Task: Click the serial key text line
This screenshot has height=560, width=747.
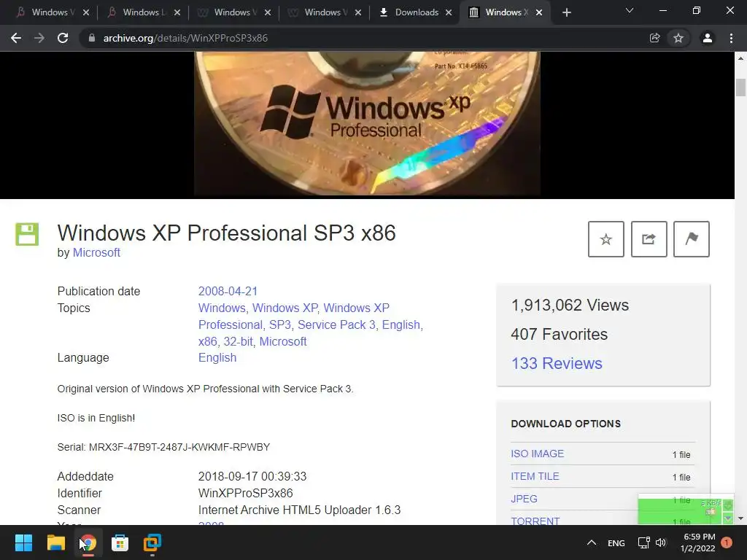Action: 163,447
